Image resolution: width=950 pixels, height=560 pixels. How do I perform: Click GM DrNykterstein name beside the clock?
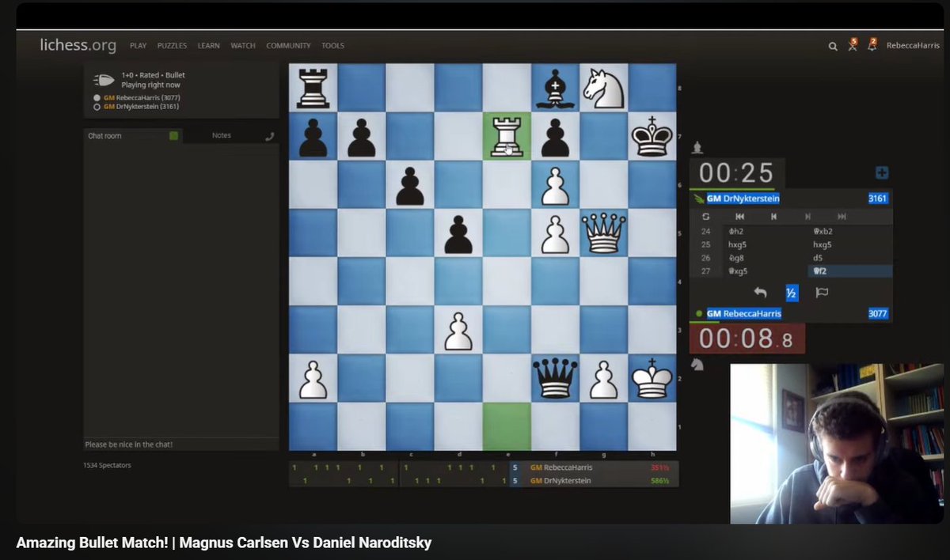[743, 199]
